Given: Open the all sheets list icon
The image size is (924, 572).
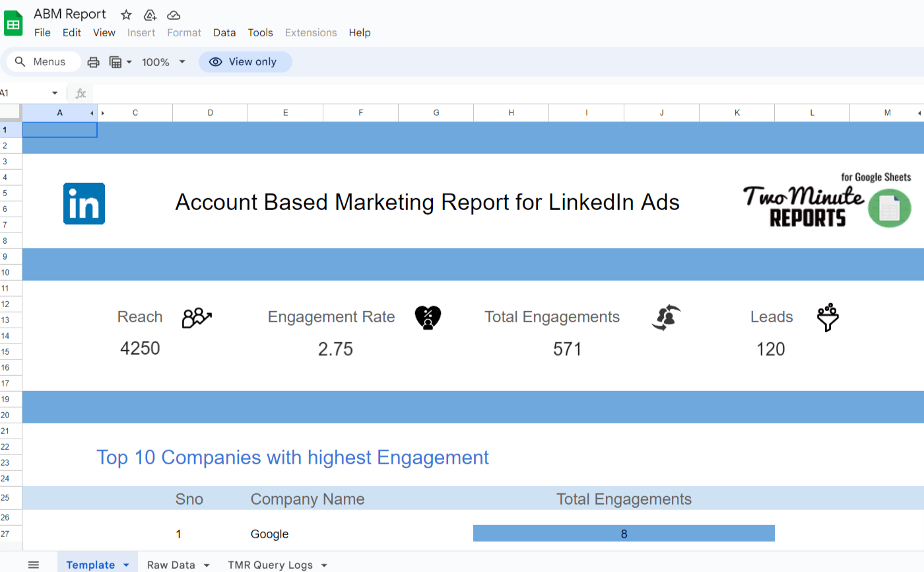Looking at the screenshot, I should click(x=34, y=565).
